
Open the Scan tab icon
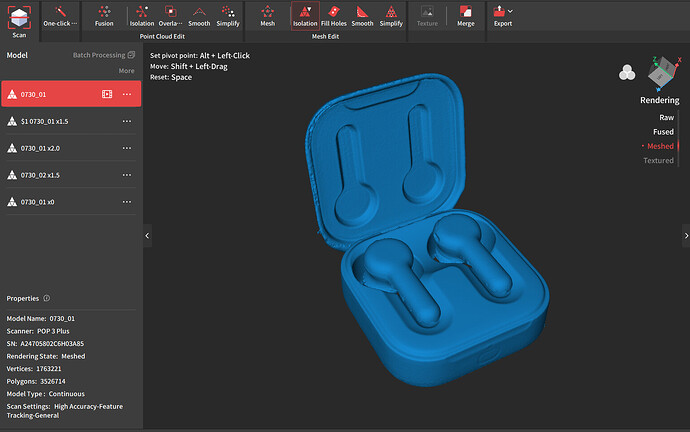[x=19, y=21]
